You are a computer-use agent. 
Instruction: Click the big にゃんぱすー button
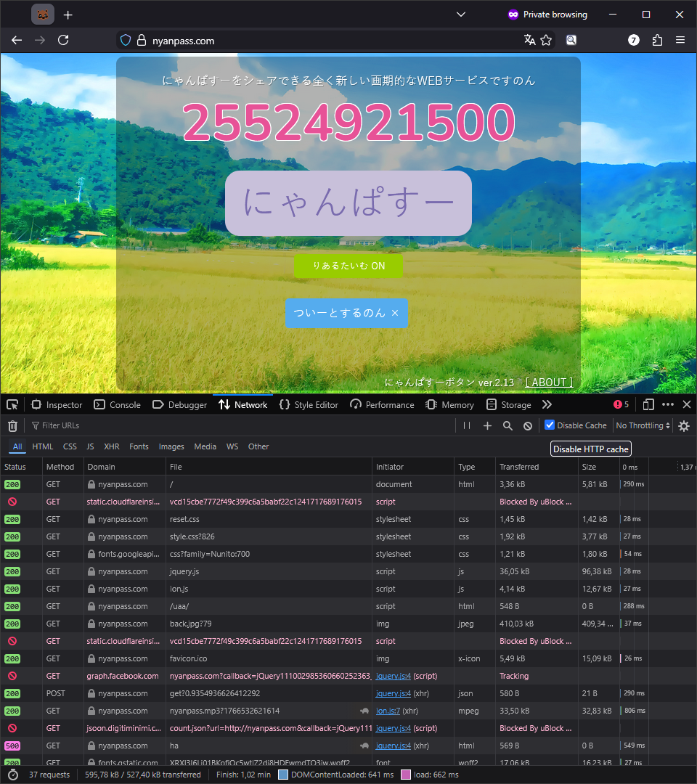pyautogui.click(x=348, y=203)
